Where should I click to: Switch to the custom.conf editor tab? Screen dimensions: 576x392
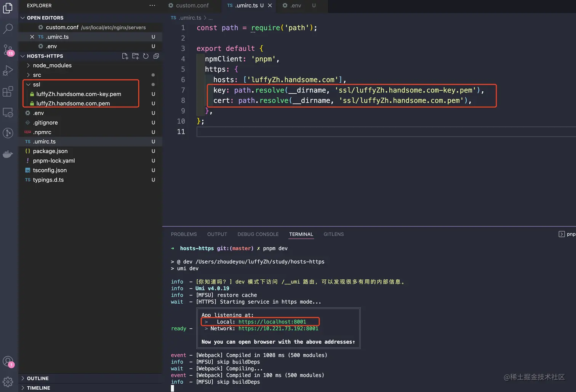pos(192,5)
